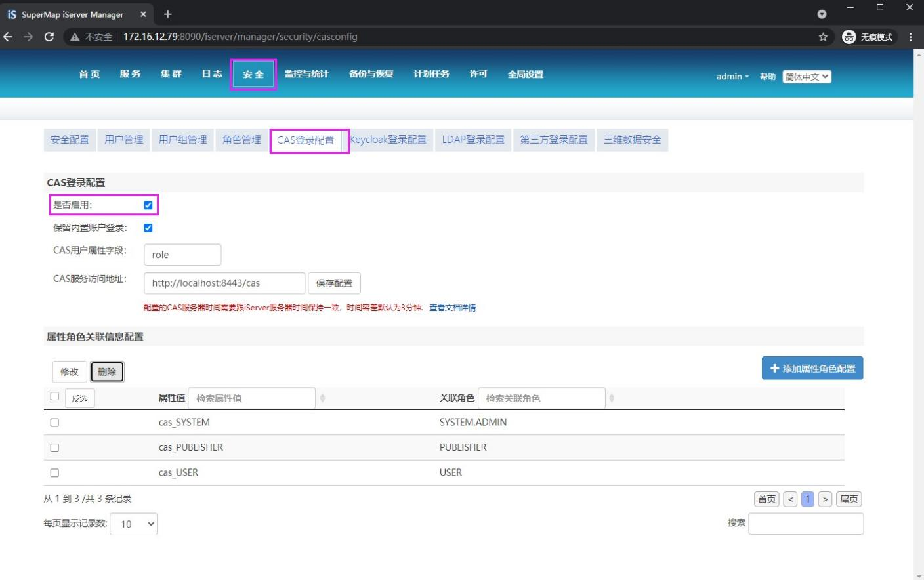
Task: Click the 反选 button
Action: pyautogui.click(x=80, y=398)
